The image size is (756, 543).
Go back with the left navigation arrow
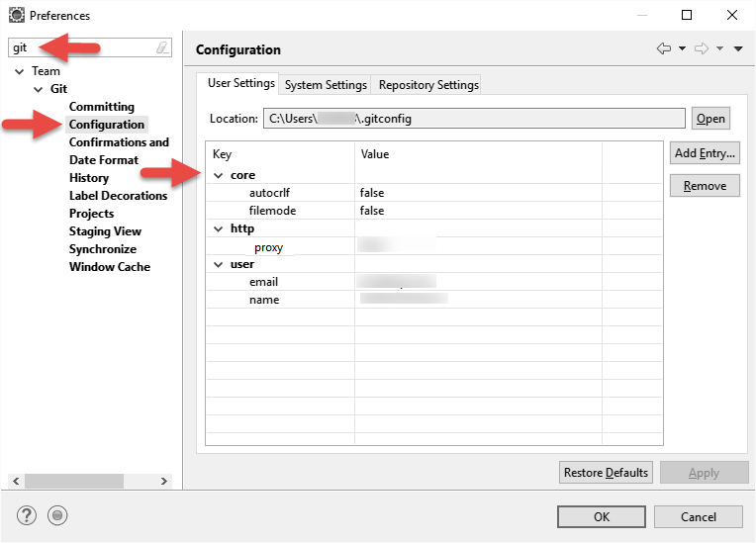click(x=664, y=48)
